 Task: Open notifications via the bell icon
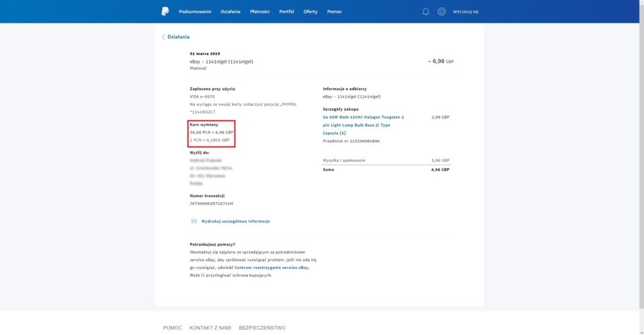click(x=426, y=11)
